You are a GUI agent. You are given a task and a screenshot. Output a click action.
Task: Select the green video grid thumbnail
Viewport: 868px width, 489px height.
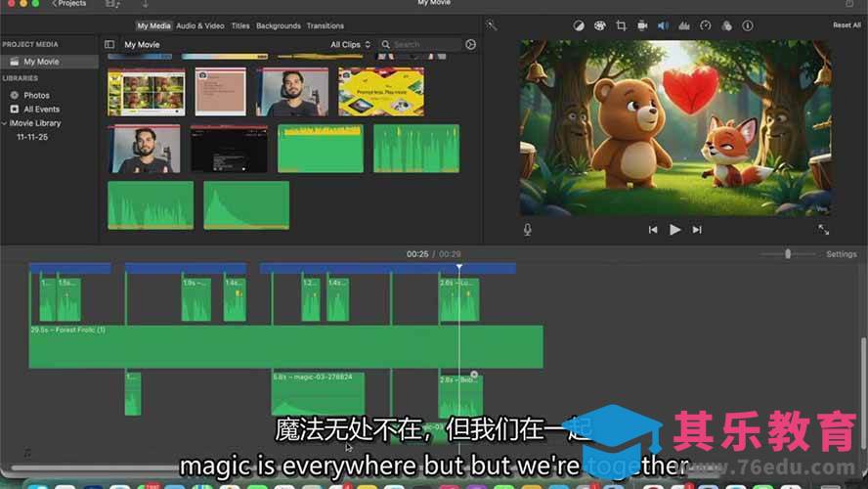tap(147, 91)
